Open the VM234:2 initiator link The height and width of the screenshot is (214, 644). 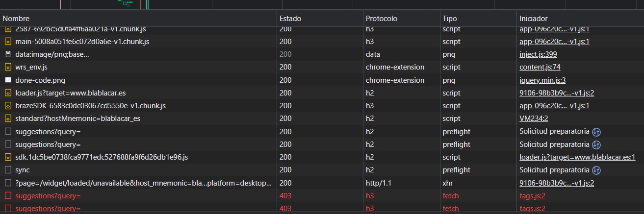(x=533, y=118)
